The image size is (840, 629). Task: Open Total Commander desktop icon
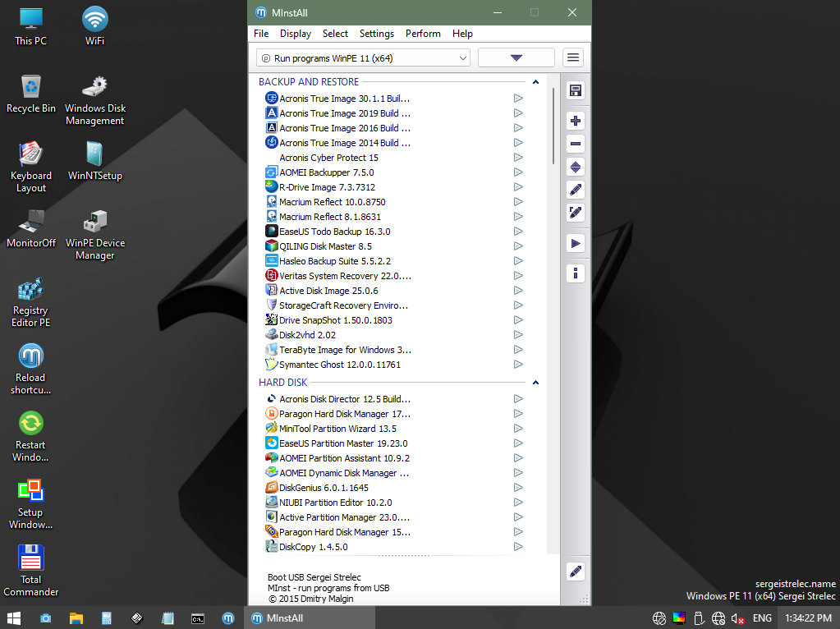pyautogui.click(x=30, y=571)
